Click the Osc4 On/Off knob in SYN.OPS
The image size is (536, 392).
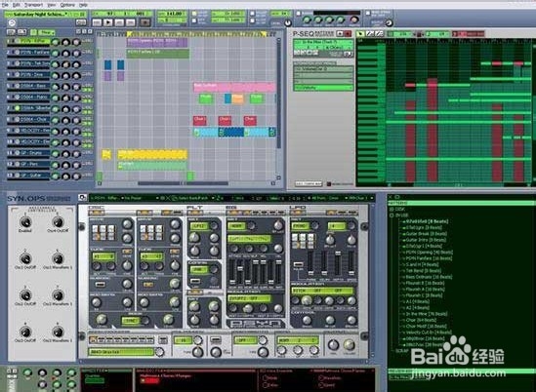[x=58, y=222]
